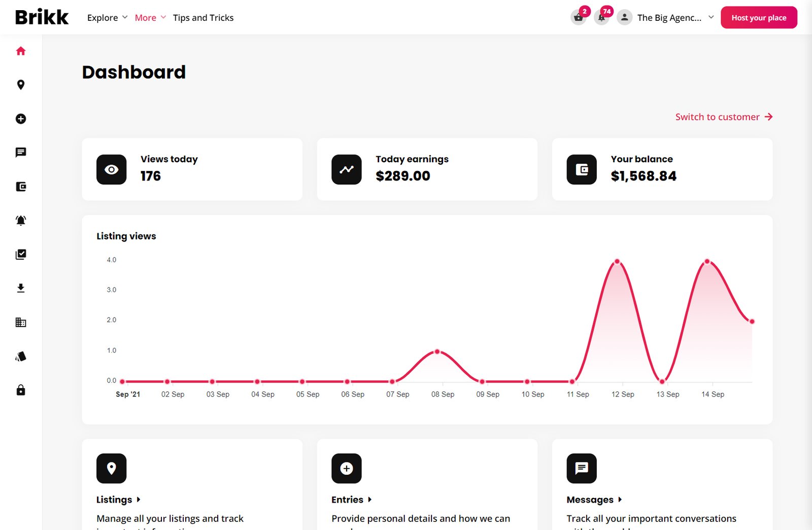
Task: Click the 12 Sep peak data point
Action: pos(617,262)
